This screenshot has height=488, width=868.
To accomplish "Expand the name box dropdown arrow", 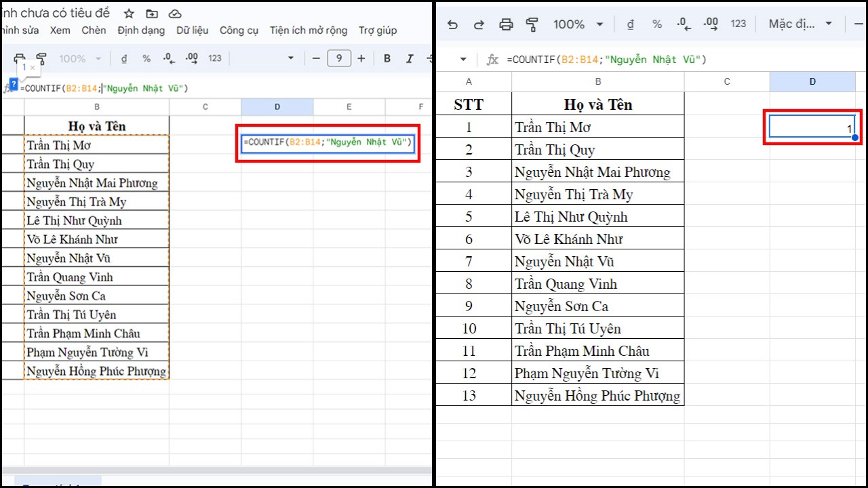I will pyautogui.click(x=463, y=60).
